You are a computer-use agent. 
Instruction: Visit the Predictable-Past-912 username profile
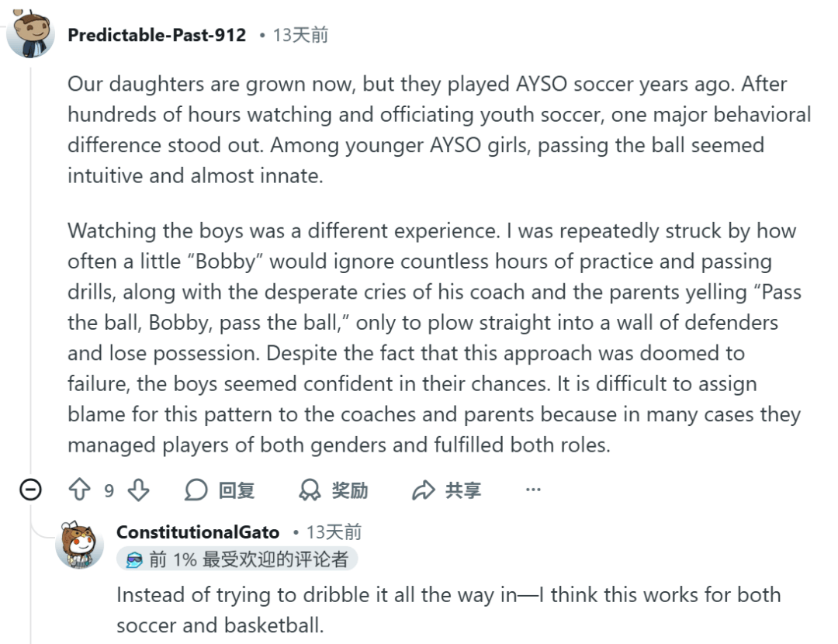[x=157, y=35]
